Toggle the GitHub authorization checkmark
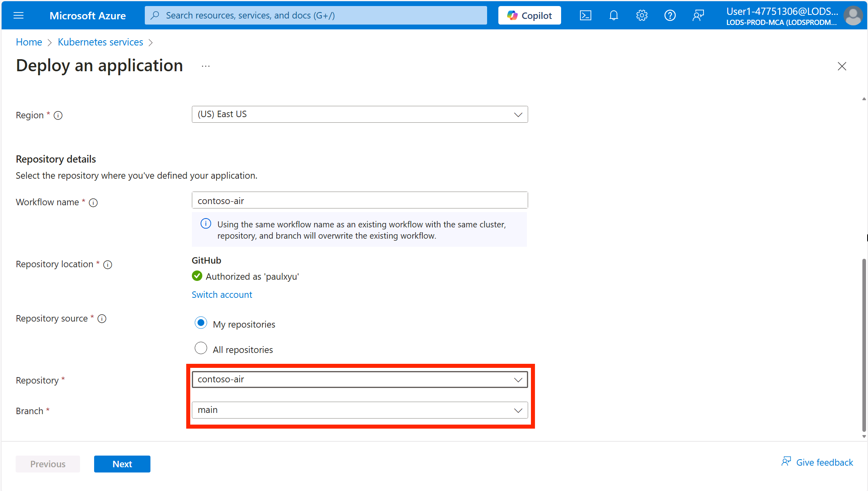868x491 pixels. pos(197,276)
